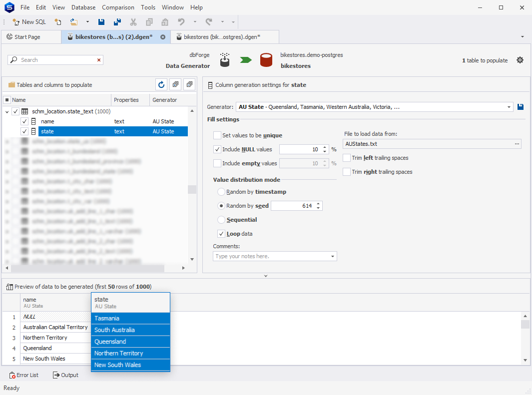Open the Database menu
Image resolution: width=532 pixels, height=395 pixels.
(83, 7)
